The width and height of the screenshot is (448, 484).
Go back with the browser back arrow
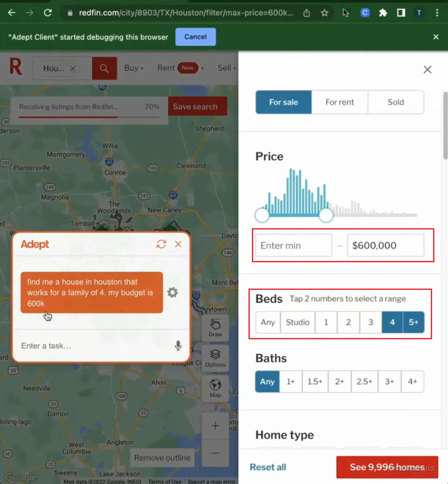(12, 13)
